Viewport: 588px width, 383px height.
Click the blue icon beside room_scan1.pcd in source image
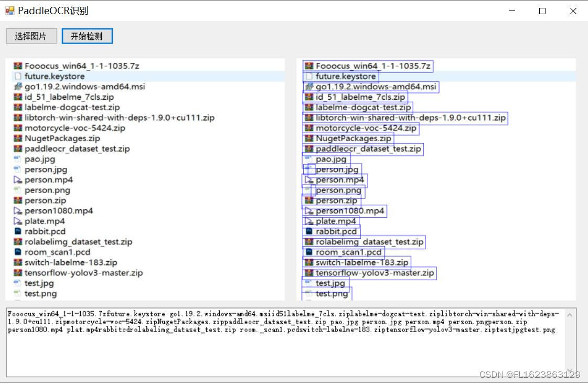coord(18,252)
